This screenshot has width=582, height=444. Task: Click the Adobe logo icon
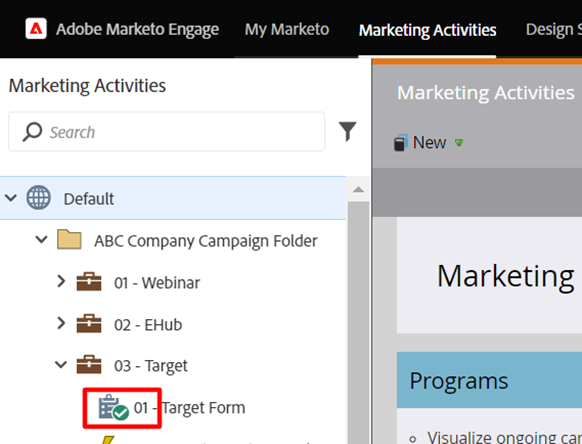tap(36, 29)
